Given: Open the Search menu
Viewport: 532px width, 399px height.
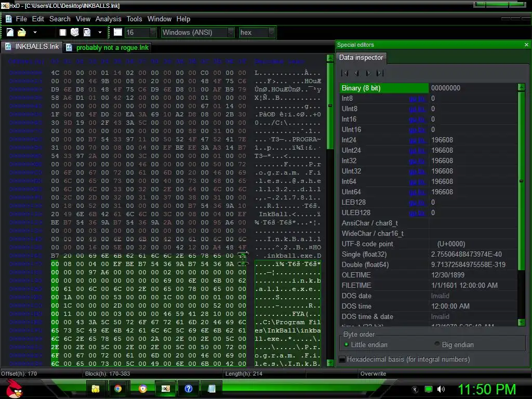Looking at the screenshot, I should pyautogui.click(x=60, y=19).
